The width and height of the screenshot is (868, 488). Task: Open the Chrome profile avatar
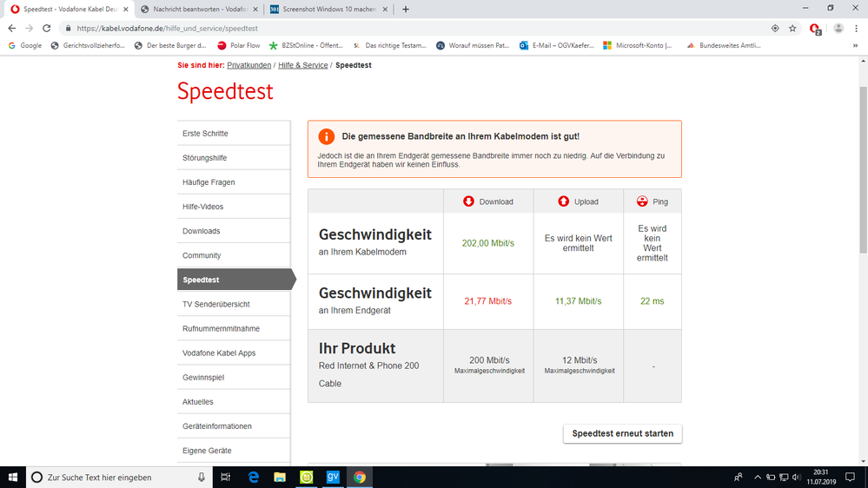pyautogui.click(x=838, y=28)
